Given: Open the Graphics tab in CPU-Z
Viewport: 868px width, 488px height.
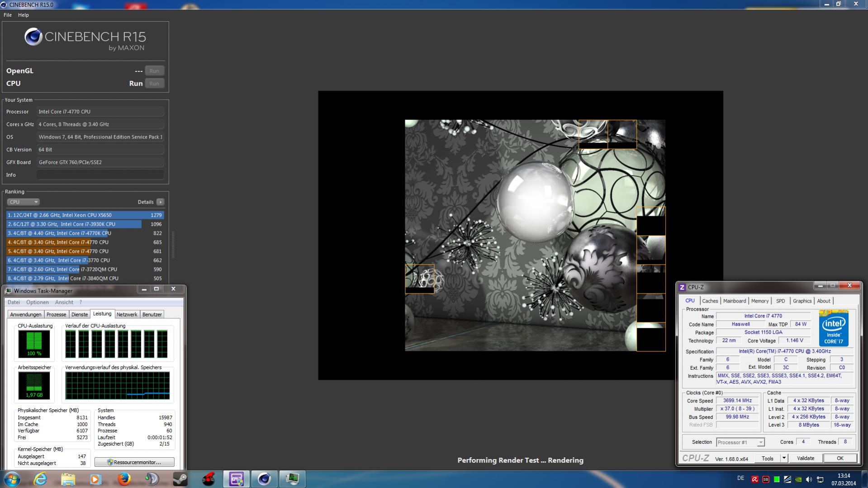Looking at the screenshot, I should [802, 301].
